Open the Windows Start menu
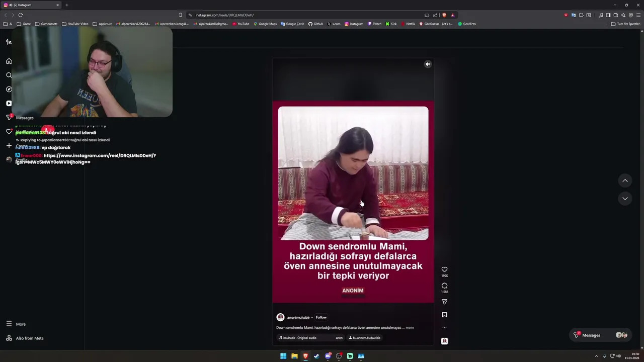This screenshot has height=362, width=644. click(x=283, y=356)
